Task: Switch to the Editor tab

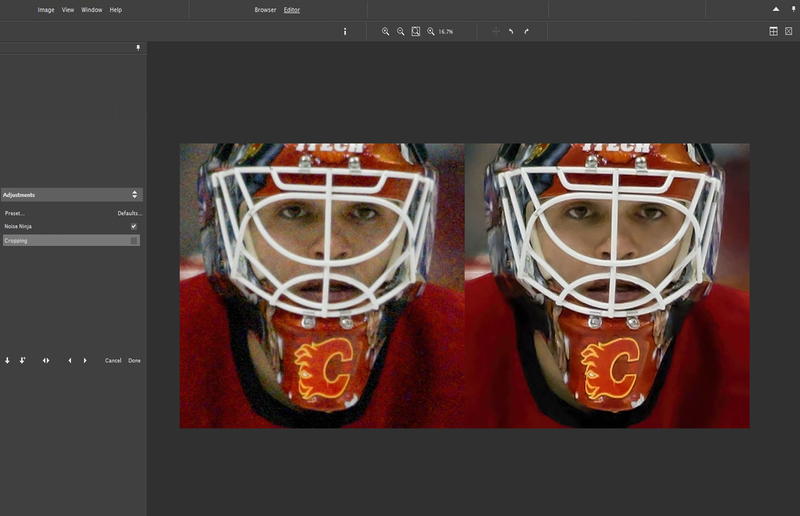Action: coord(292,10)
